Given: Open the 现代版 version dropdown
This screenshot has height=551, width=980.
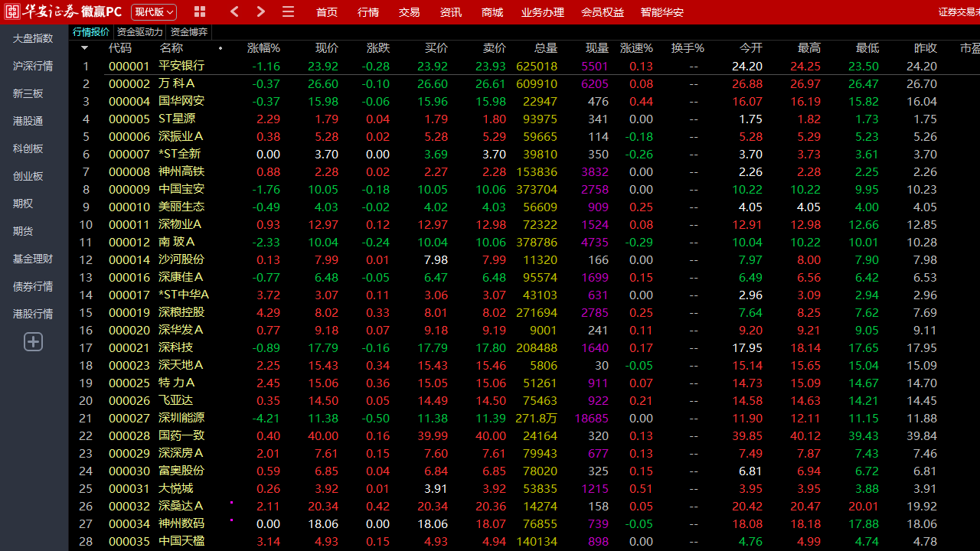Looking at the screenshot, I should tap(154, 12).
